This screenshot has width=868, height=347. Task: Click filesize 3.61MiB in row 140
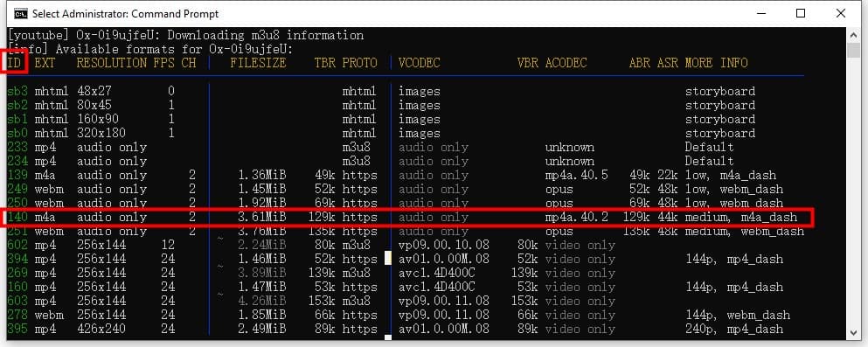[262, 217]
